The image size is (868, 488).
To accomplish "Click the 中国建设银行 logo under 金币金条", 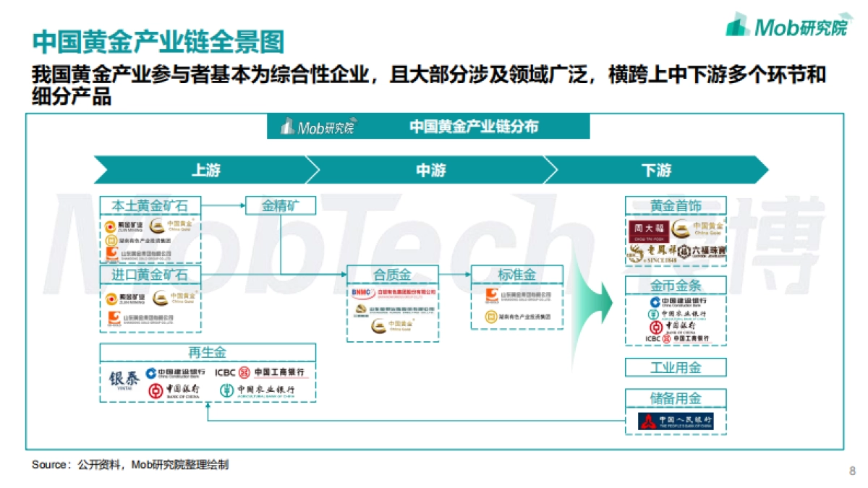I will [679, 303].
